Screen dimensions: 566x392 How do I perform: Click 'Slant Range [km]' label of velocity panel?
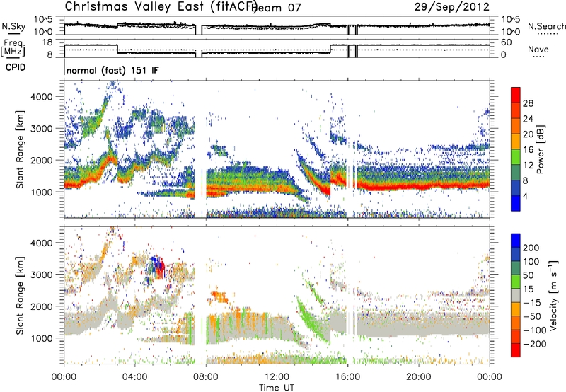click(x=20, y=296)
